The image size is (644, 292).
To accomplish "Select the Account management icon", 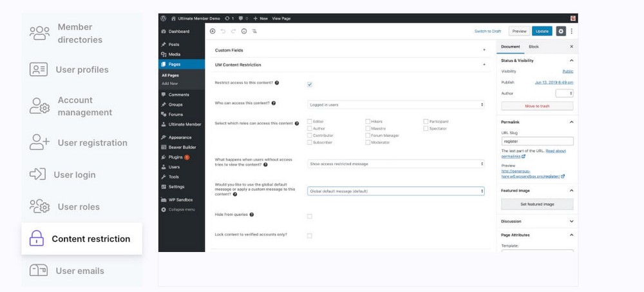I will (39, 106).
